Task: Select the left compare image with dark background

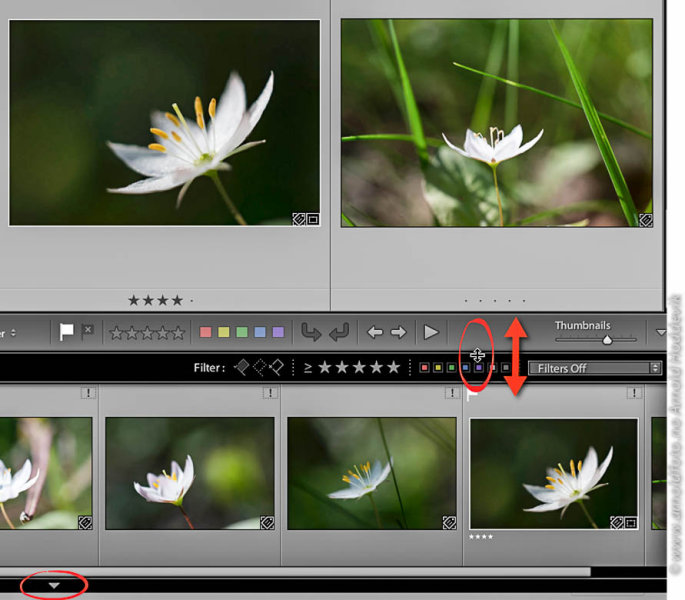Action: (165, 123)
